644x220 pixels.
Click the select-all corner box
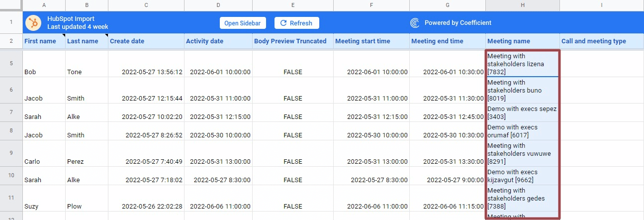pyautogui.click(x=11, y=5)
